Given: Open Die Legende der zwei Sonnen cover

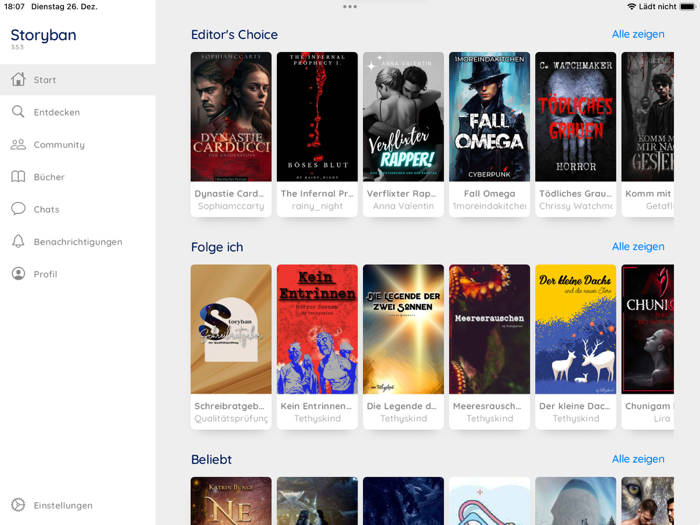Looking at the screenshot, I should (x=403, y=329).
